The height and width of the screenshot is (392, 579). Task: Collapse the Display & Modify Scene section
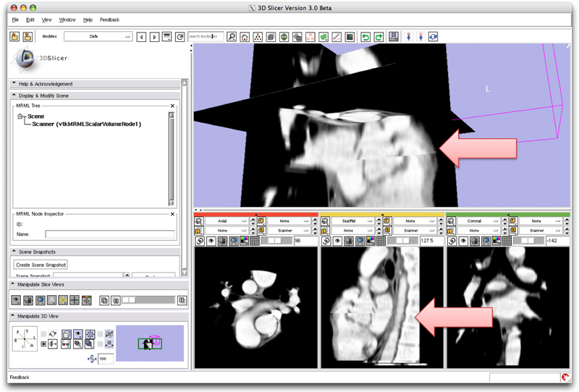(x=14, y=95)
